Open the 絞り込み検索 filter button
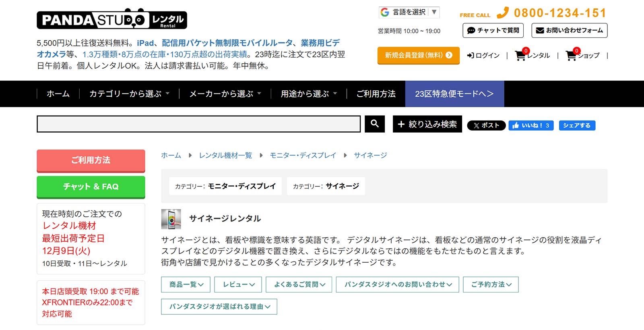The image size is (644, 330). (427, 124)
